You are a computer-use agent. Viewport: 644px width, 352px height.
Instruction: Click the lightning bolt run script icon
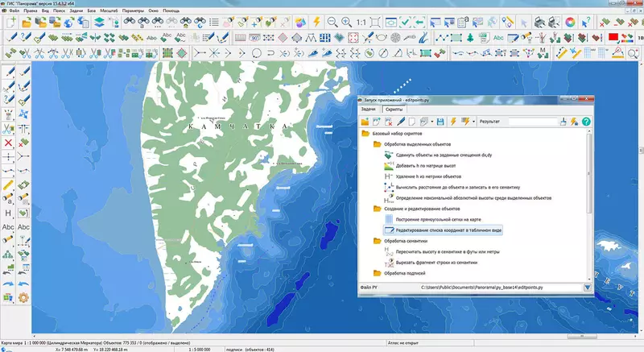(454, 122)
